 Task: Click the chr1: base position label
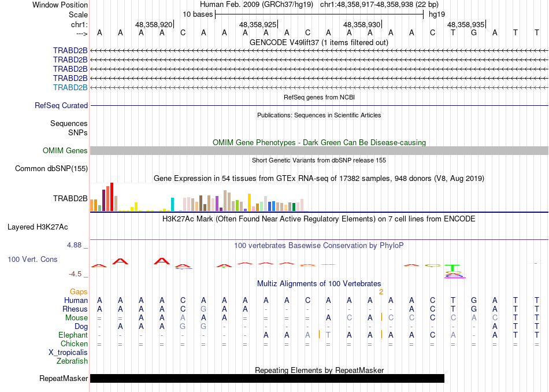pyautogui.click(x=79, y=24)
